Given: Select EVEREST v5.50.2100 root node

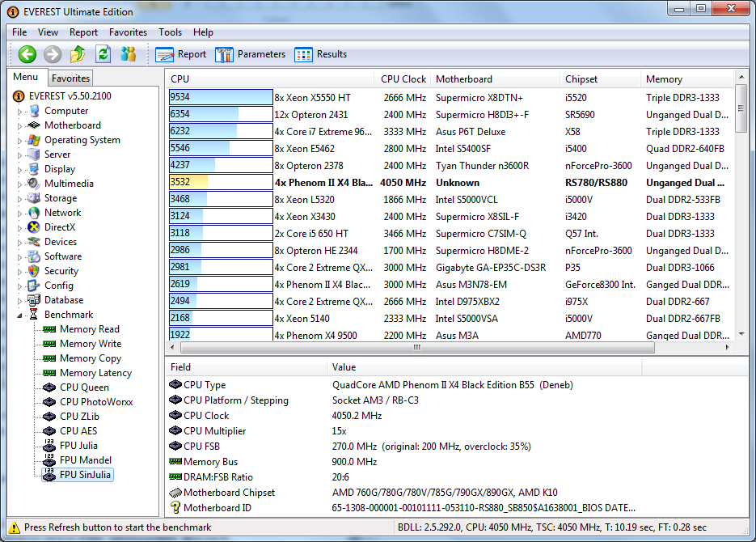Looking at the screenshot, I should pos(70,96).
